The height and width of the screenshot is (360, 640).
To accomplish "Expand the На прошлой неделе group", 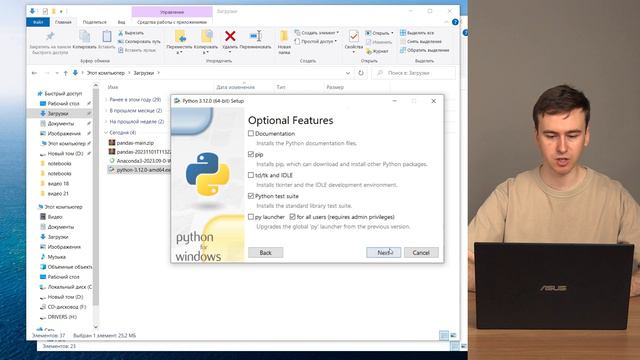I will [x=106, y=122].
